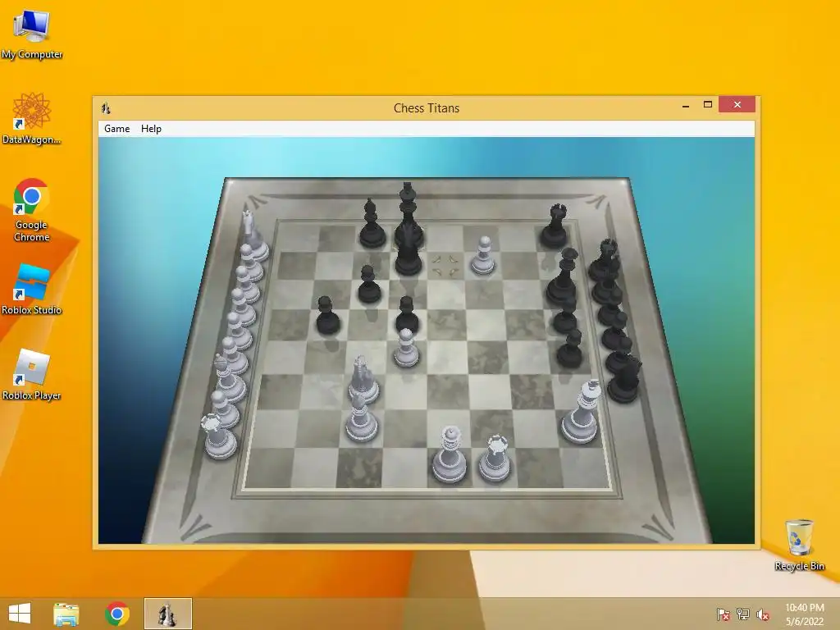Maximize the Chess Titans window

708,104
